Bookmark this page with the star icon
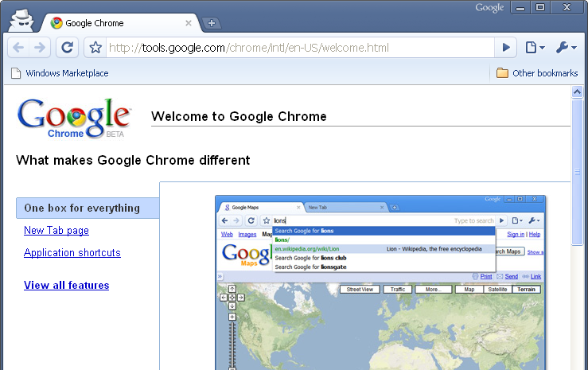The width and height of the screenshot is (588, 370). (95, 48)
